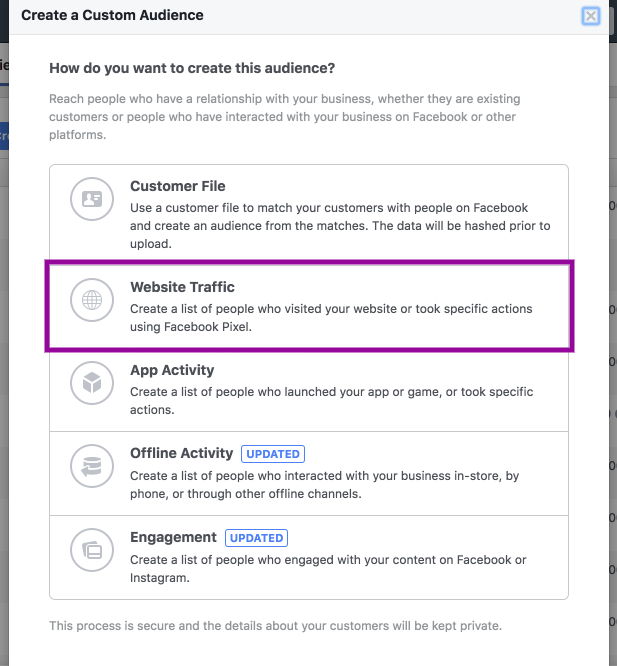Click the UPDATED badge beside Engagement
617x666 pixels.
click(x=256, y=538)
